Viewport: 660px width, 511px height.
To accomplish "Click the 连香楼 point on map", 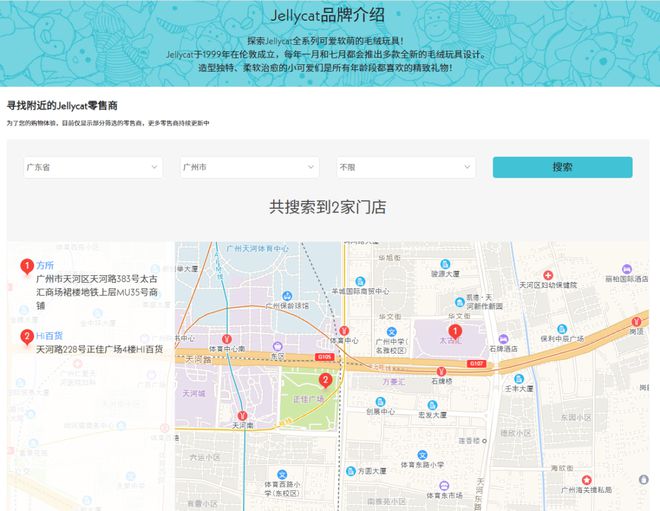I will click(484, 441).
